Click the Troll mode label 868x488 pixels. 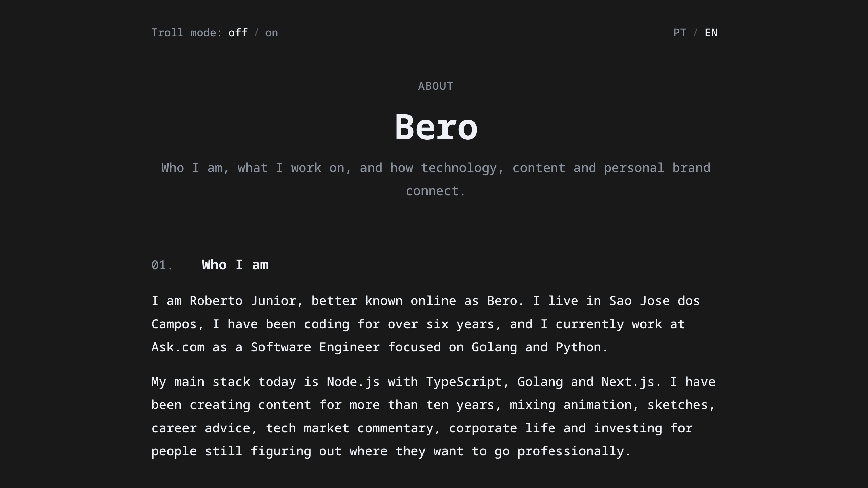click(186, 33)
